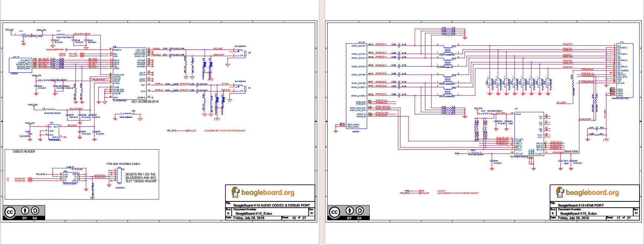Click the P11 HDMI connector block
This screenshot has width=644, height=245.
tap(625, 70)
